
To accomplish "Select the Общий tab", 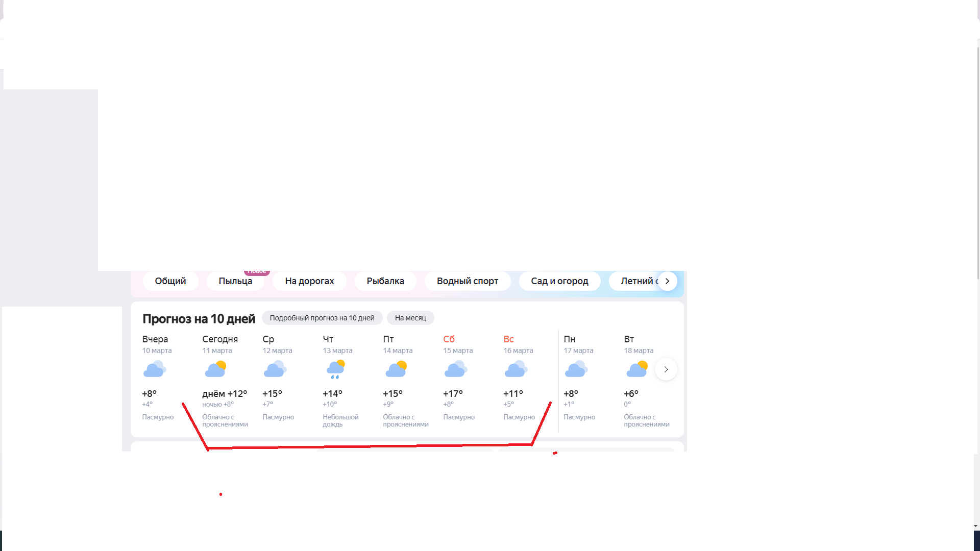I will coord(170,281).
